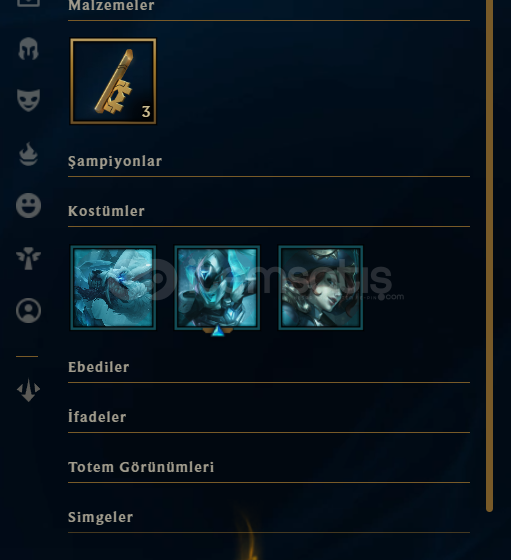Select the helmet champions filter icon

pyautogui.click(x=28, y=49)
